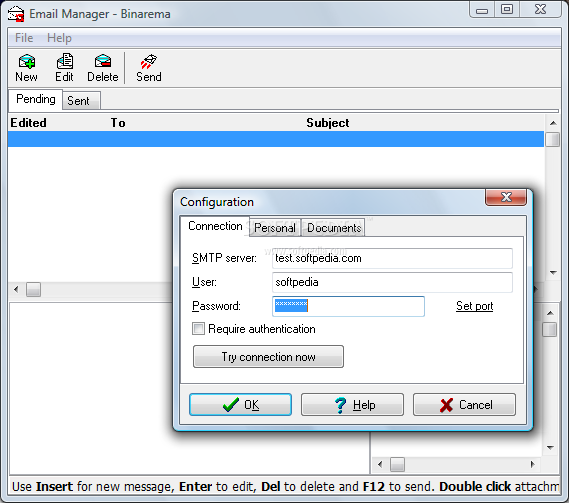Enable Require authentication checkbox
The width and height of the screenshot is (569, 503).
(x=198, y=329)
